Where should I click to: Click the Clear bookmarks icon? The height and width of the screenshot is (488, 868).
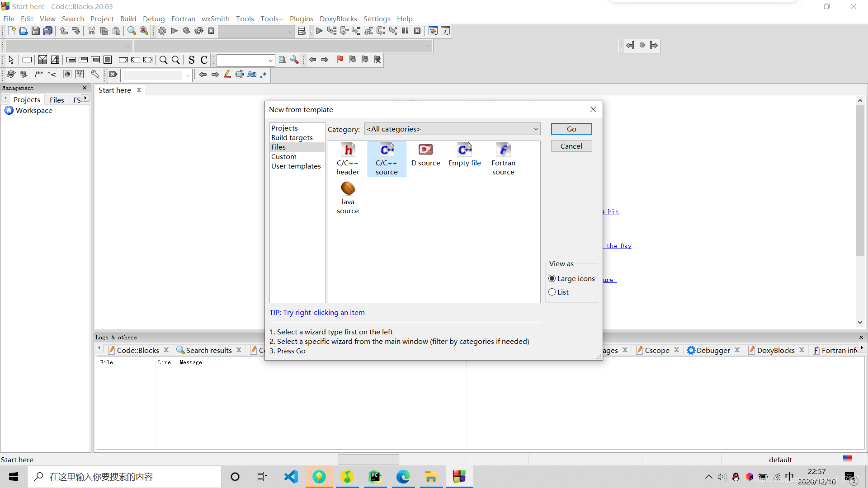coord(377,60)
